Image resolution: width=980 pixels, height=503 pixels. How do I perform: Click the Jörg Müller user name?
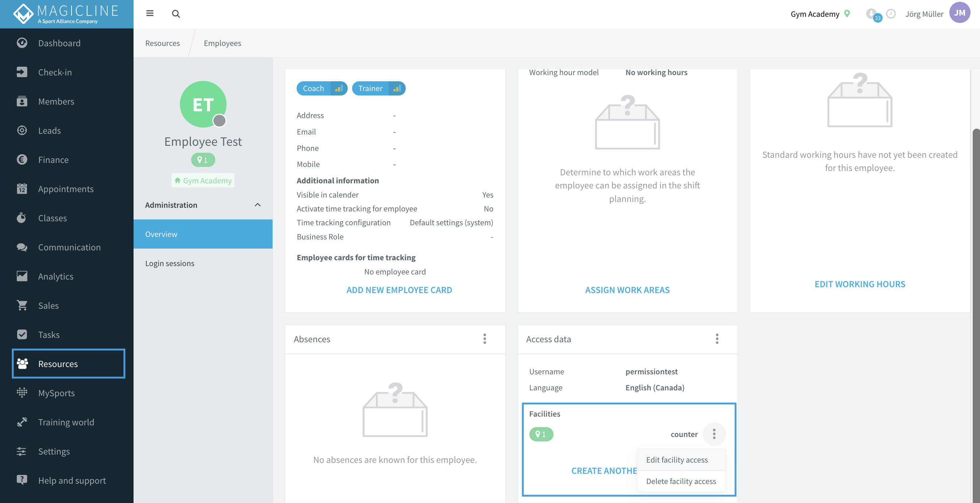click(x=924, y=14)
